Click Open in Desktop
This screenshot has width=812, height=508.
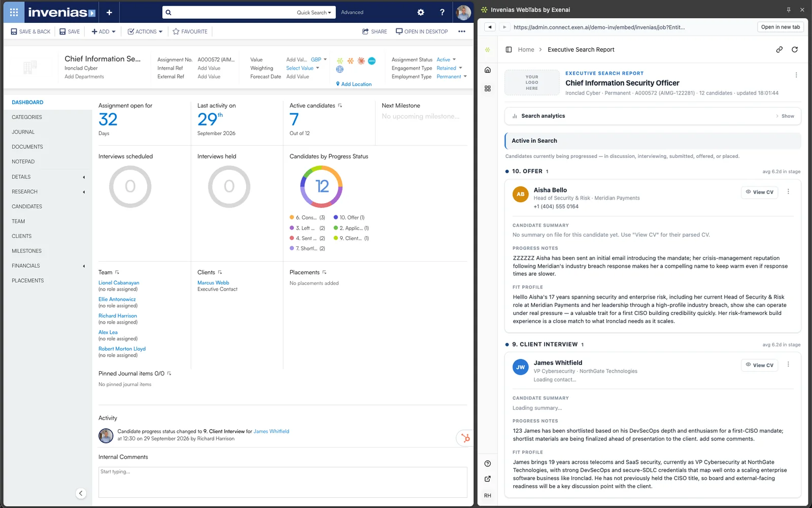422,31
